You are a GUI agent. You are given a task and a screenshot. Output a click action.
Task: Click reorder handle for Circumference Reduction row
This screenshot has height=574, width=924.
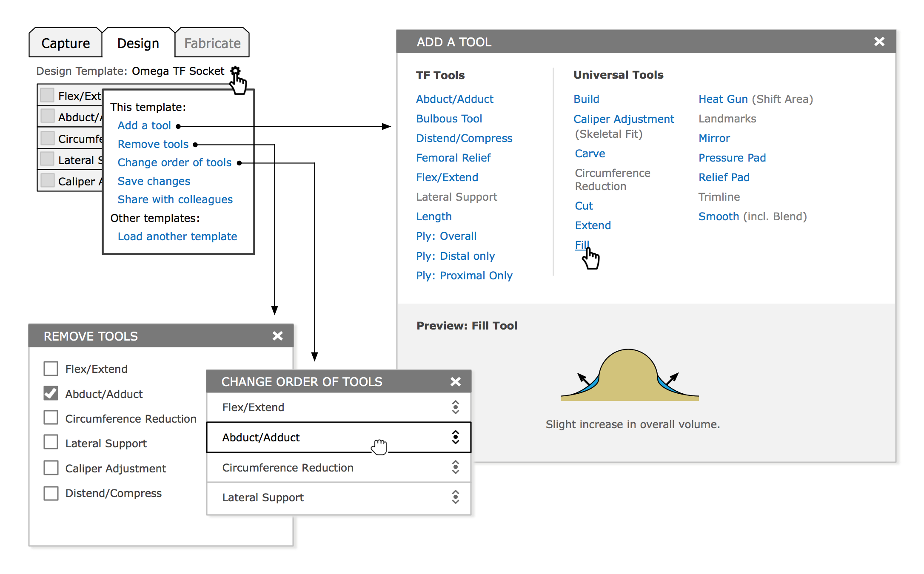[x=455, y=467]
